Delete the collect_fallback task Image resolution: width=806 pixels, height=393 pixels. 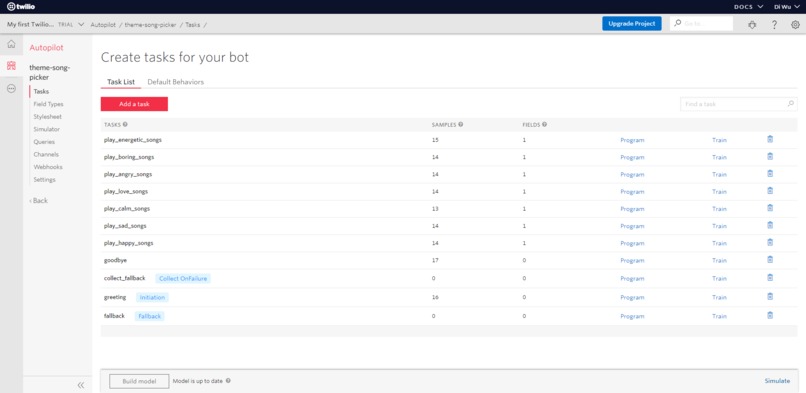coord(770,277)
